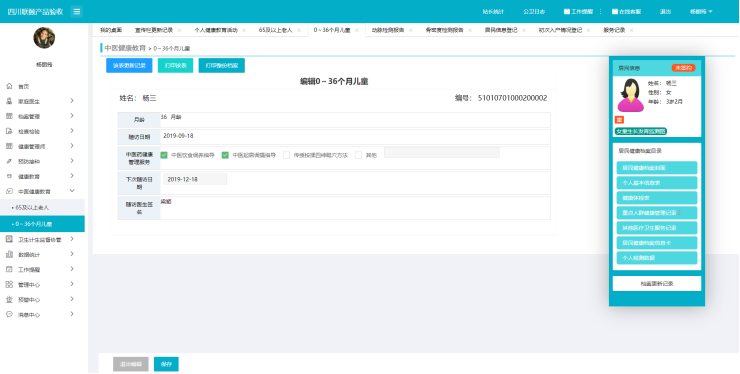The width and height of the screenshot is (740, 374).
Task: Switch to 个人健康教育活动 tab
Action: (216, 30)
